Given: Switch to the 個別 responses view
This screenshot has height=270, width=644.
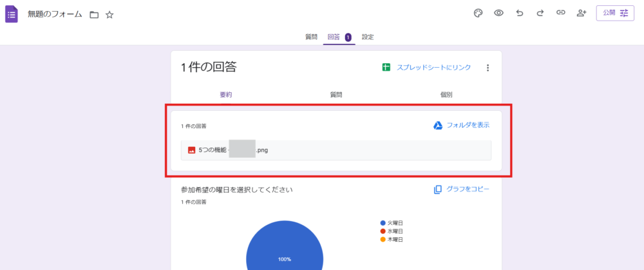Looking at the screenshot, I should click(446, 95).
